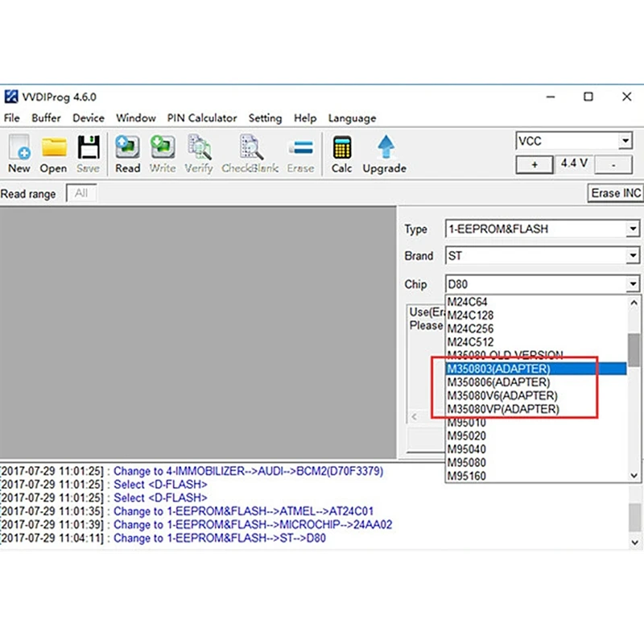Select M95010 in chip list
Viewport: 644px width, 644px height.
(x=536, y=422)
